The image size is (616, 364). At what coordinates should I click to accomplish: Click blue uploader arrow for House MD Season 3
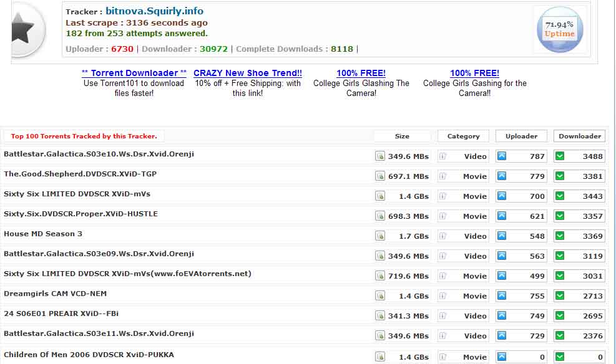coord(502,236)
